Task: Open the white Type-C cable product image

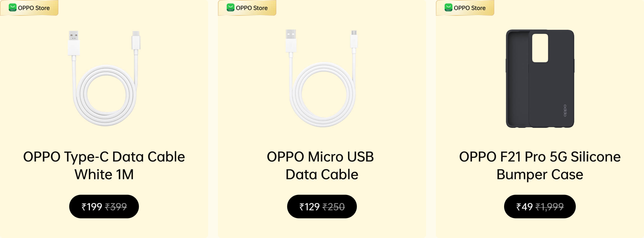Action: pyautogui.click(x=104, y=78)
